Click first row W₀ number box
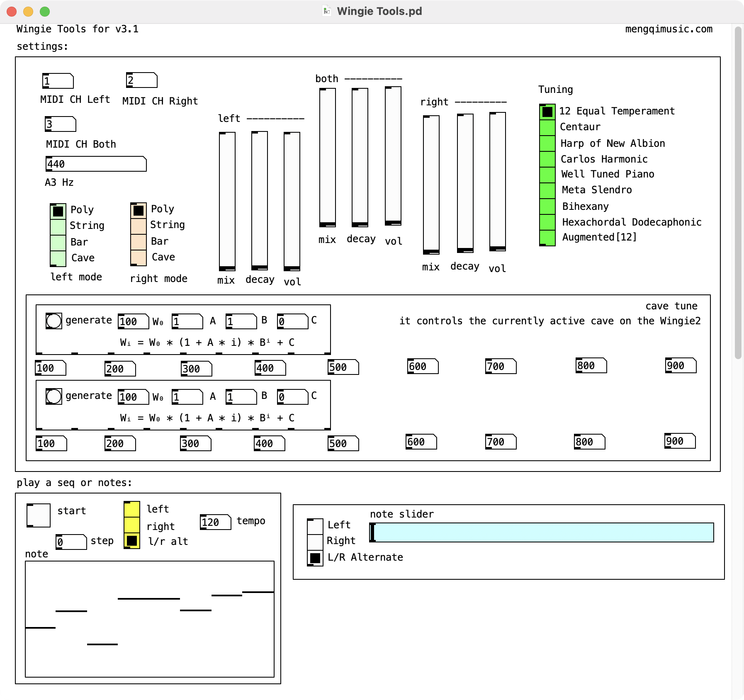This screenshot has height=700, width=744. 134,321
